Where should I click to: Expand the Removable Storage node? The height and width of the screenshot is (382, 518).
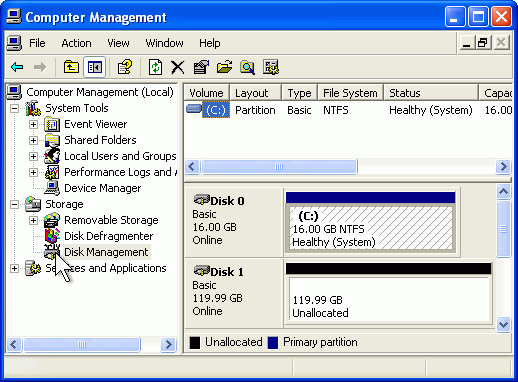pos(33,220)
